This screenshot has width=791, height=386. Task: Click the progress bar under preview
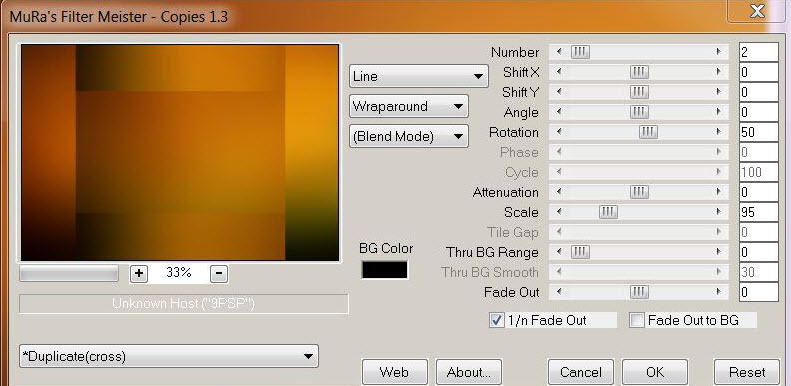click(69, 273)
